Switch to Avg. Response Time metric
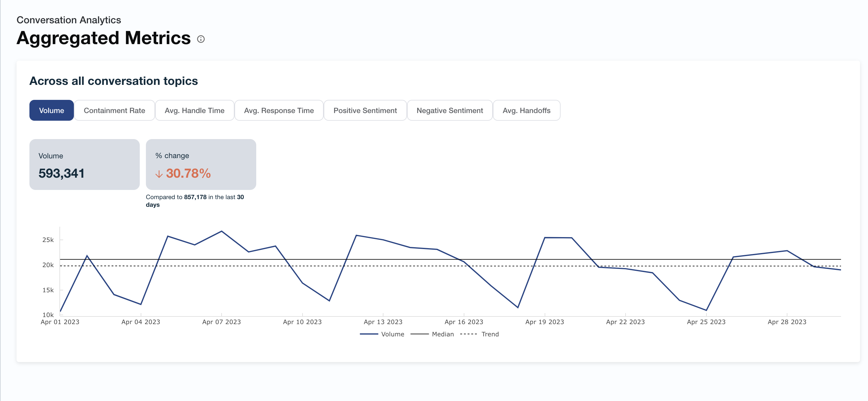Screen dimensions: 868x401 (279, 110)
